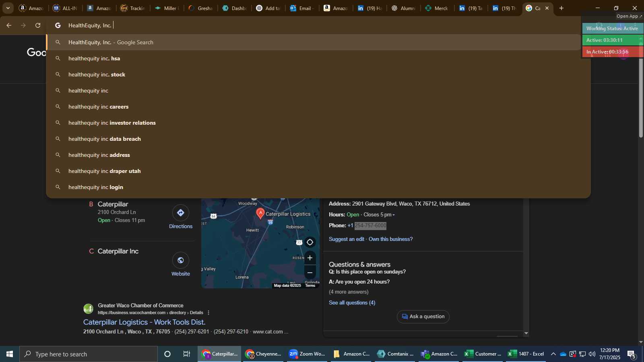Open 'Caterpillar Logistics - Work Tools Dist.' result

[144, 322]
